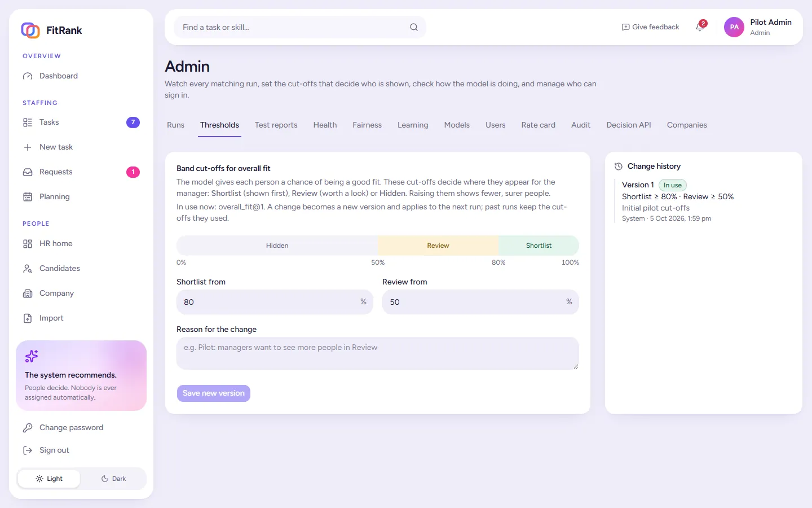812x508 pixels.
Task: Click the HR home grid icon
Action: pyautogui.click(x=28, y=244)
